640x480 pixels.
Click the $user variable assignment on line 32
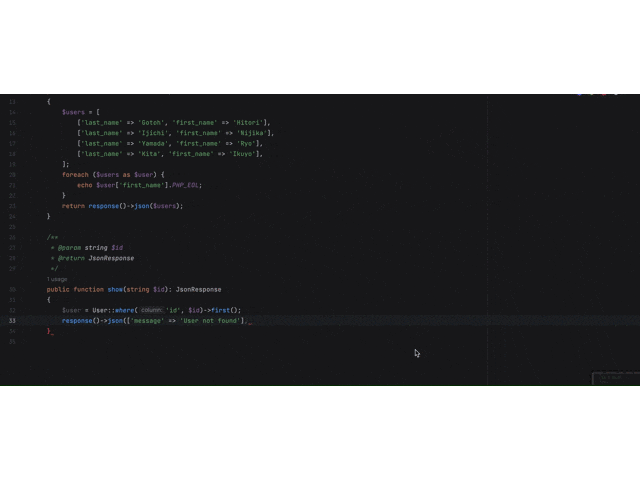[x=71, y=310]
